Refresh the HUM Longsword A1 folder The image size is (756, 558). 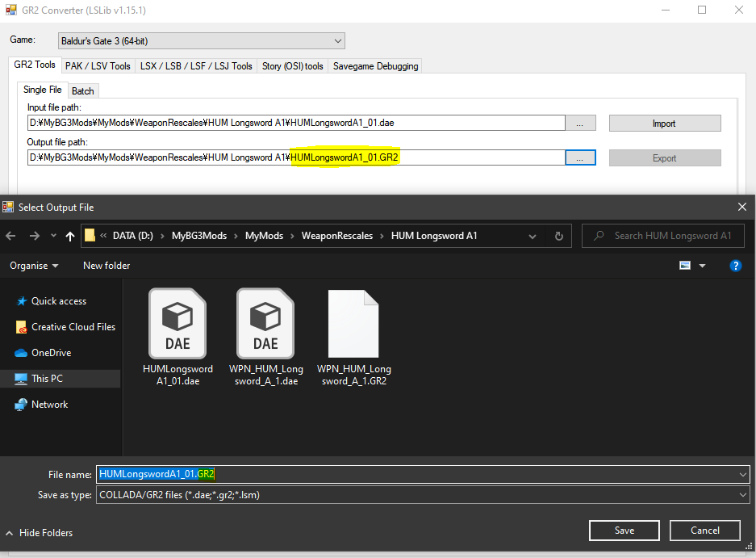(x=559, y=236)
